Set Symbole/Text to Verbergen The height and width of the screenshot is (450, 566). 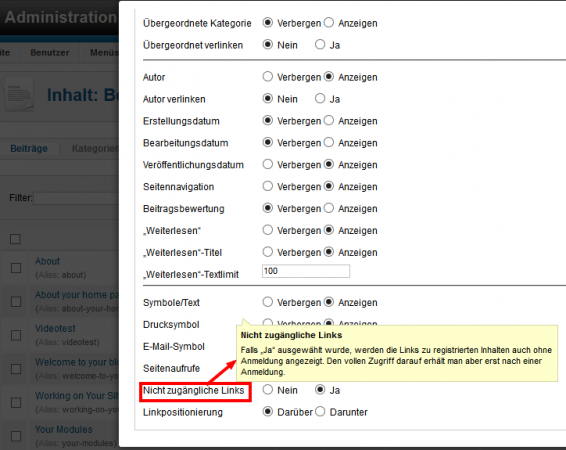pos(267,302)
